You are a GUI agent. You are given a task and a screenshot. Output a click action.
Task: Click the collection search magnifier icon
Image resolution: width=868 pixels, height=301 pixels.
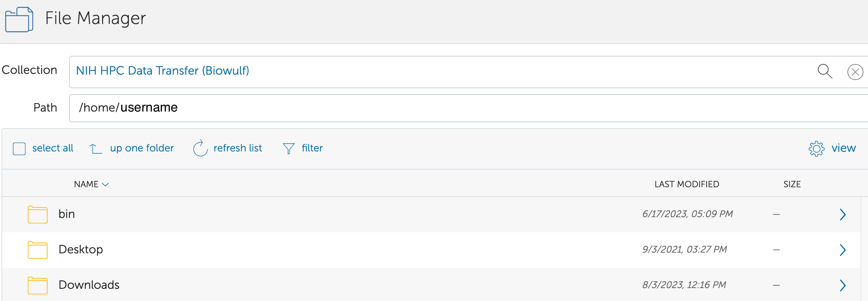pos(824,71)
